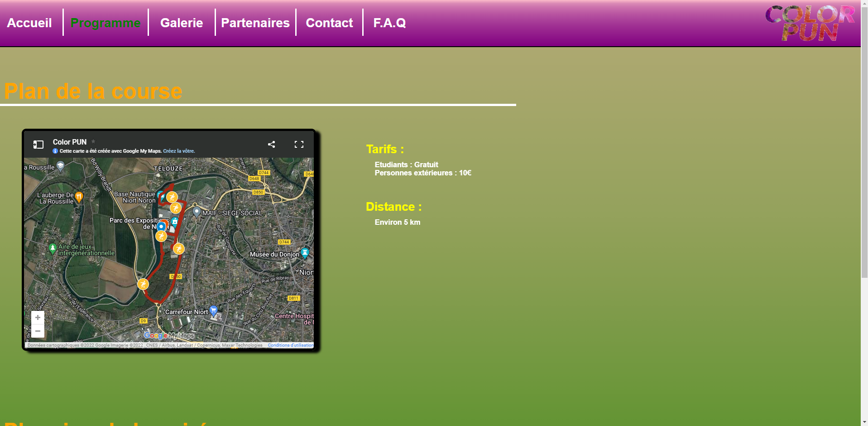Click the 'Créez la vôtre' link

(x=179, y=151)
